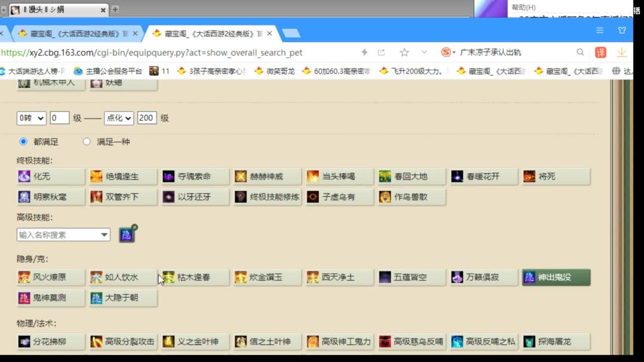Choose the 义之金叶神 skill

tap(195, 341)
